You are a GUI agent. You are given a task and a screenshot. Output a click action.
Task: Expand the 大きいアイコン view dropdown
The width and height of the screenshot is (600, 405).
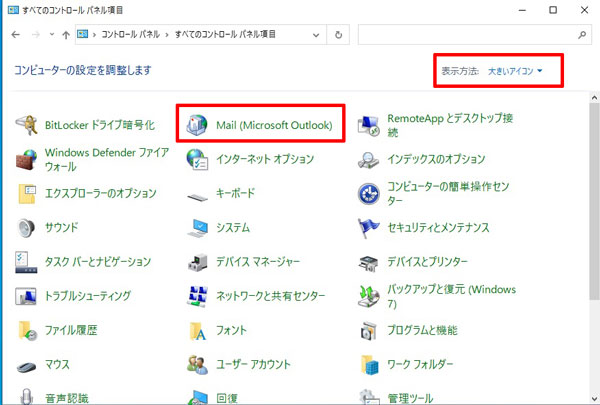[515, 72]
